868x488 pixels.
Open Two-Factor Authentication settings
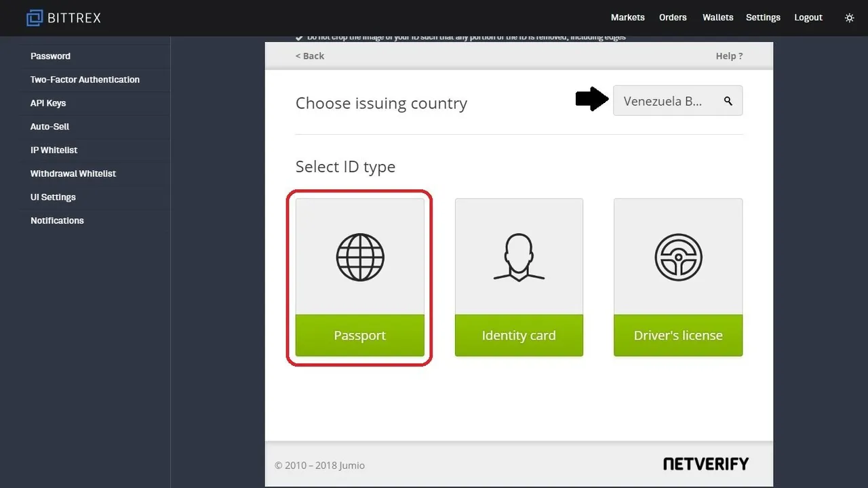85,79
